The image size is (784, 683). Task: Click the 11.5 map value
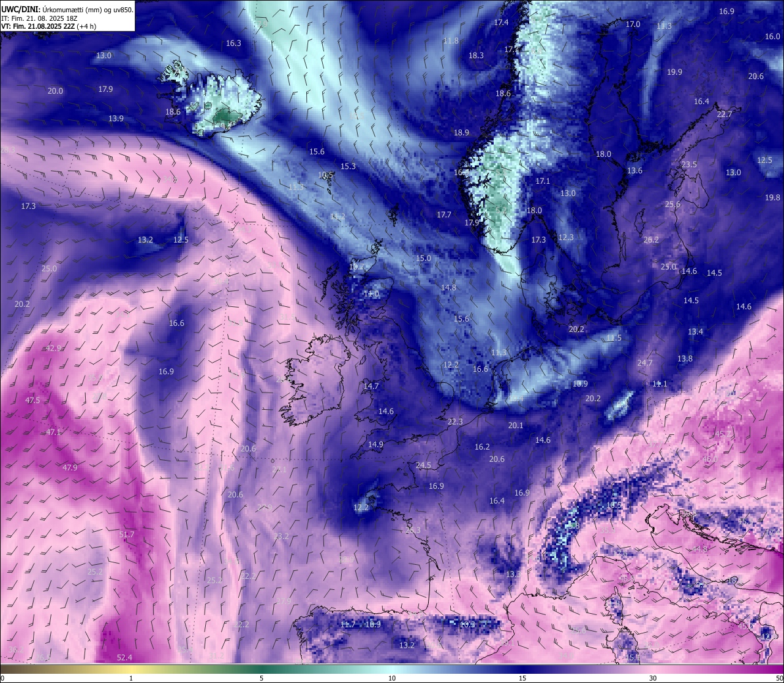(x=614, y=338)
